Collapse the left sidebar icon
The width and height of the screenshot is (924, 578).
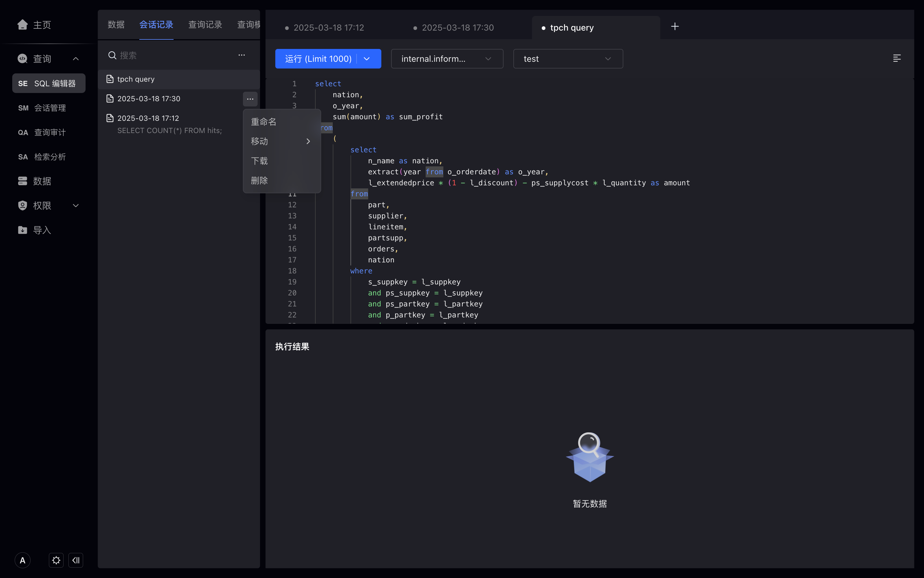(75, 560)
